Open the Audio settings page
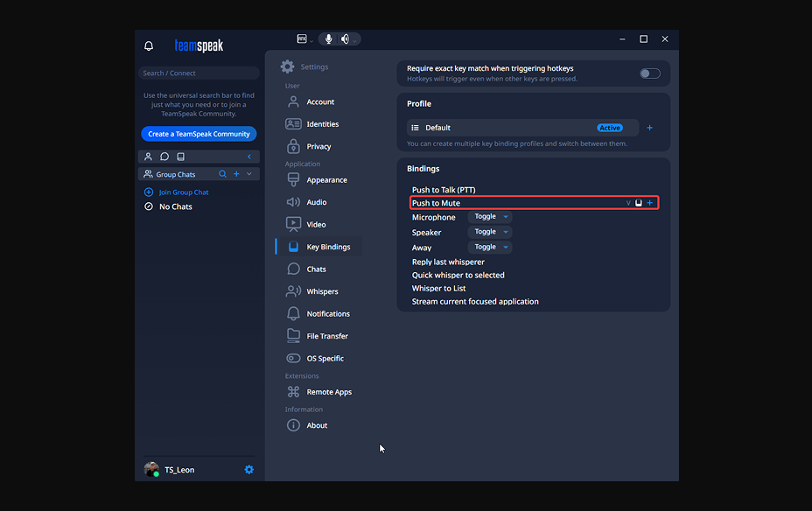This screenshot has height=511, width=812. click(x=316, y=202)
